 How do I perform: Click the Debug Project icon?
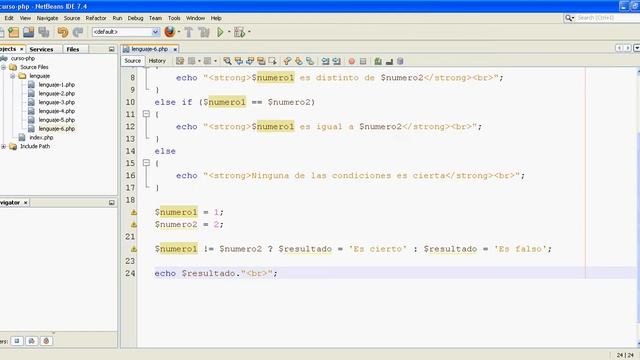(x=239, y=32)
